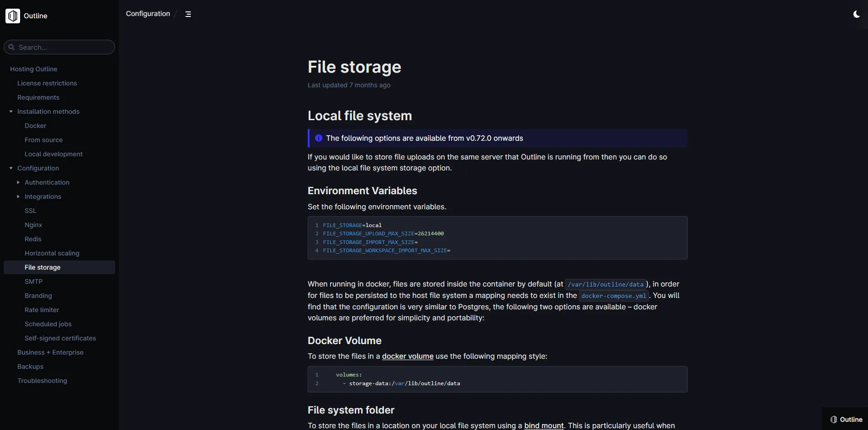Click the search magnifier icon

tap(12, 47)
